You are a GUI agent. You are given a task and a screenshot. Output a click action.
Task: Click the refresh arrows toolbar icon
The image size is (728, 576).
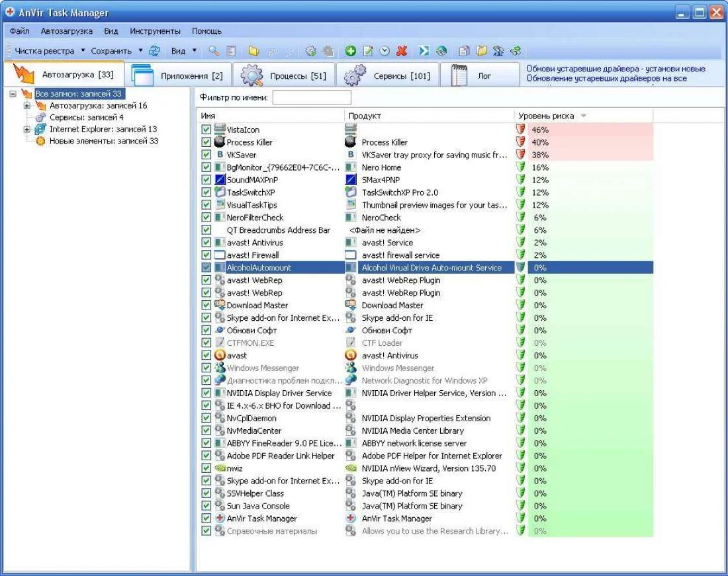click(x=154, y=51)
